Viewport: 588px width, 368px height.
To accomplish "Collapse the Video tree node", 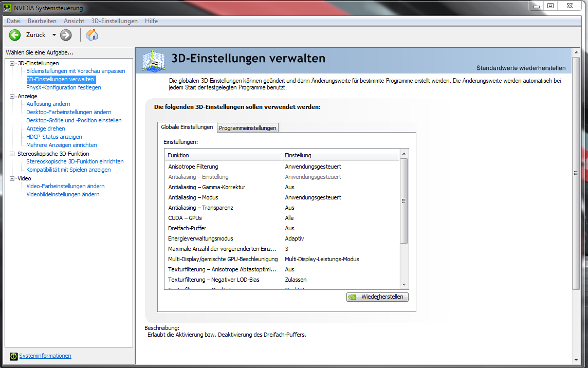I will 12,178.
